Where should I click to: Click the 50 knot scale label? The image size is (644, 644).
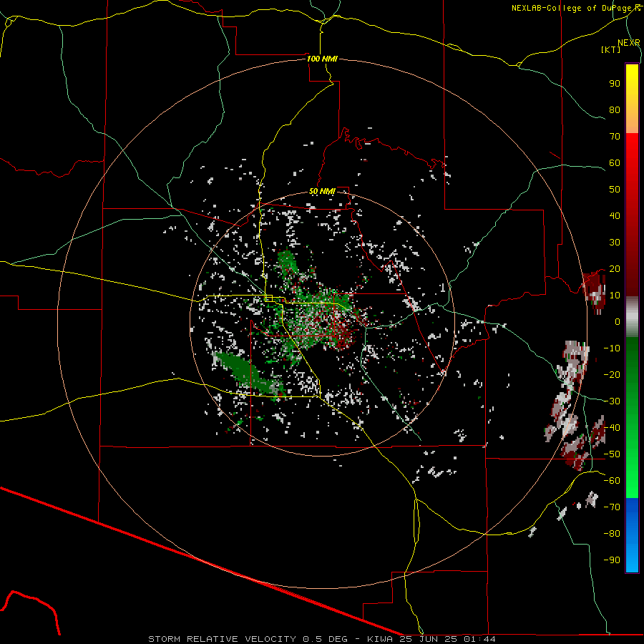tap(615, 190)
